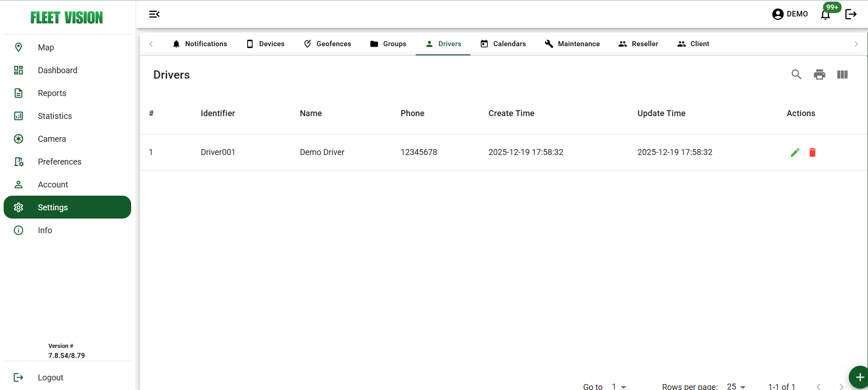Print the Drivers table
This screenshot has height=390, width=868.
[819, 75]
